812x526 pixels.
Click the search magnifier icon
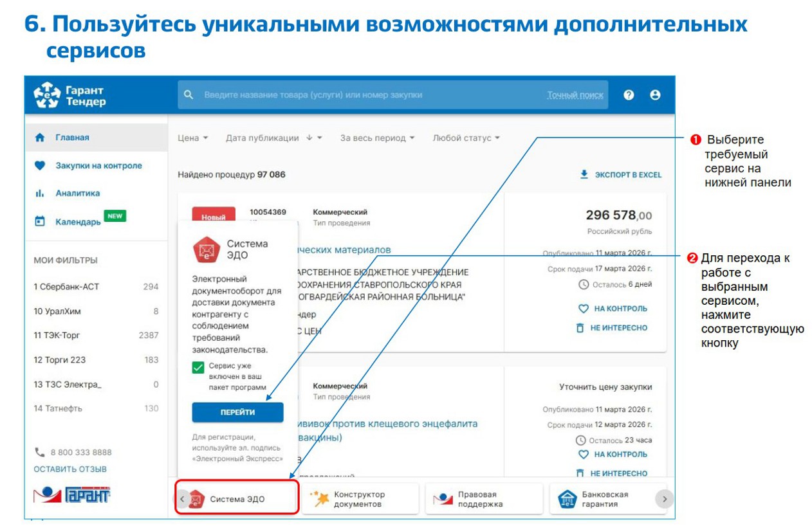[x=189, y=95]
